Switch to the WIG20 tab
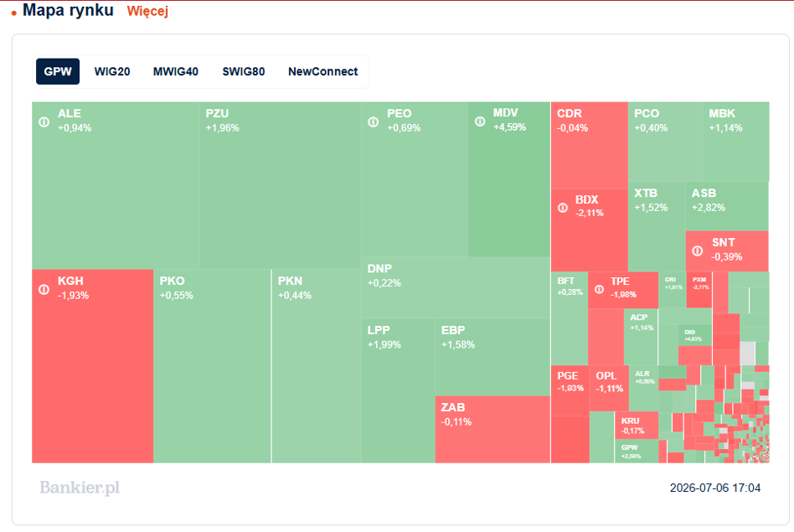Screen dimensions: 794x532 point(112,71)
